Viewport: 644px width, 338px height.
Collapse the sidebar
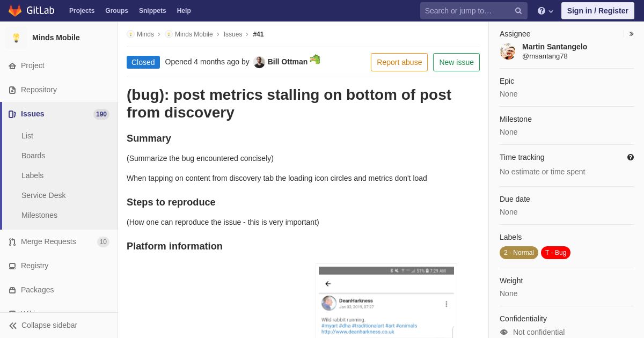click(59, 325)
